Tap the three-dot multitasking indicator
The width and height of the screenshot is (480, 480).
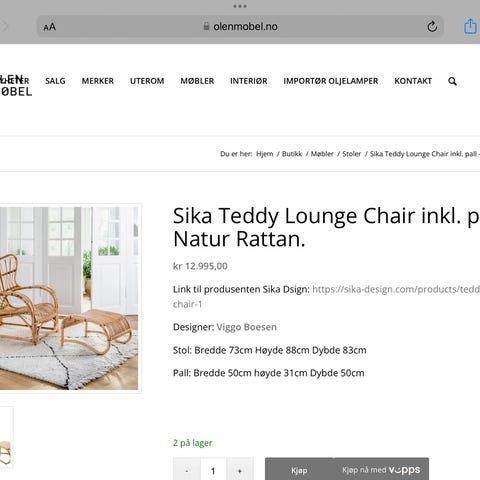[x=240, y=6]
